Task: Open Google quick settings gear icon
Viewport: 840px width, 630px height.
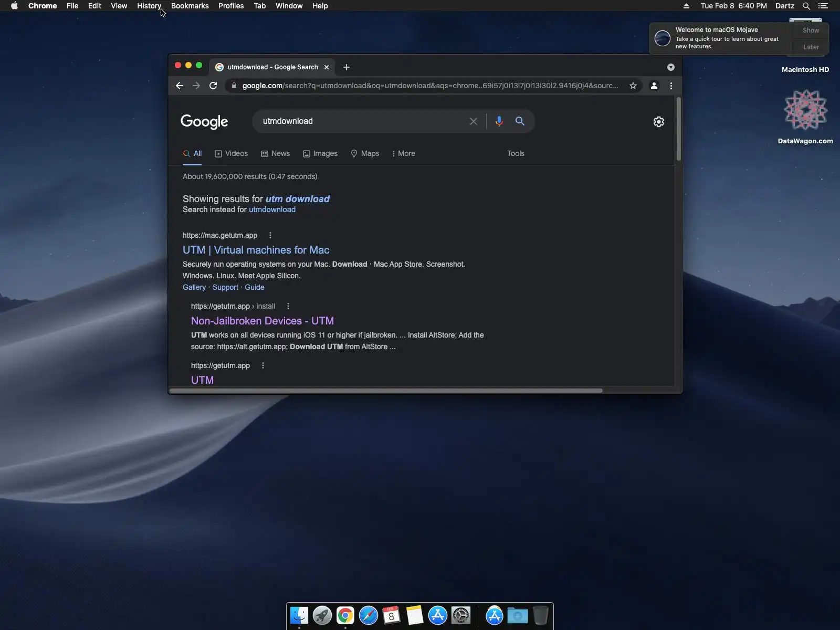Action: click(x=659, y=122)
